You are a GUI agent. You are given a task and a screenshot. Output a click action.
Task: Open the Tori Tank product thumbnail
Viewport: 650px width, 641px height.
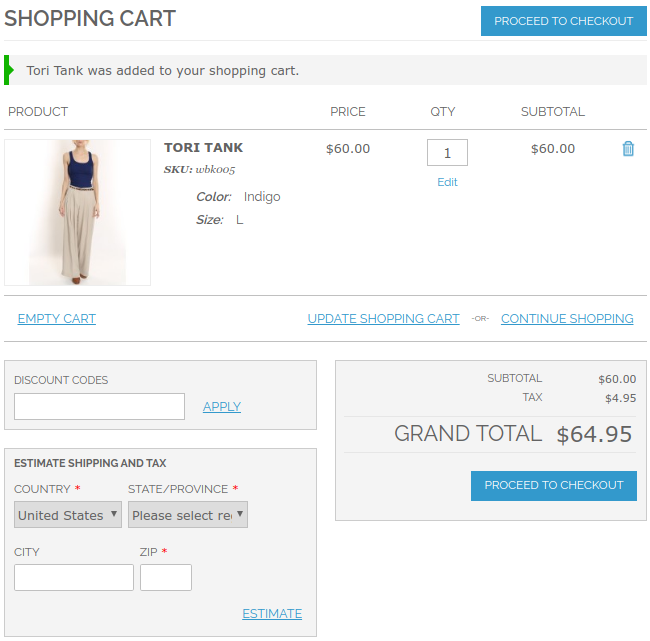(x=77, y=212)
